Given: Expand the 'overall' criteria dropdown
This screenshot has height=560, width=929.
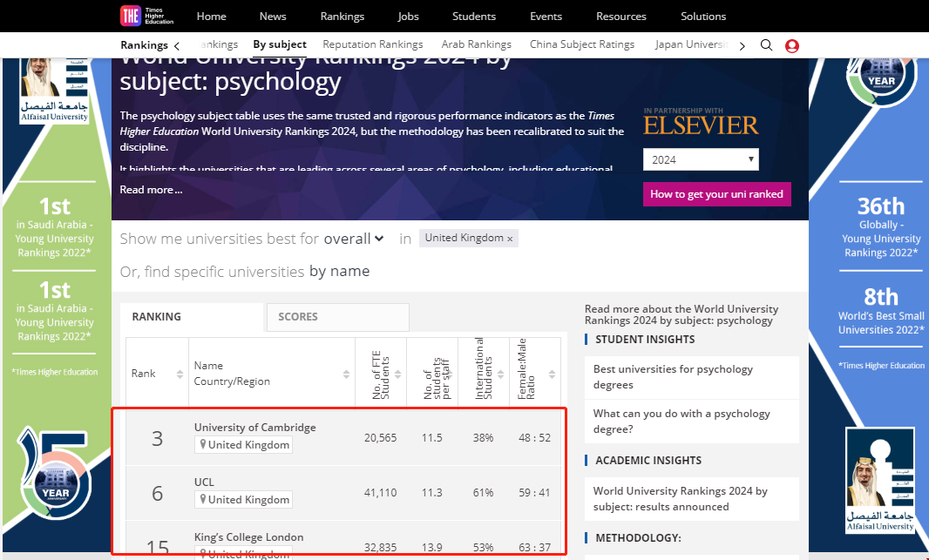Looking at the screenshot, I should click(353, 239).
